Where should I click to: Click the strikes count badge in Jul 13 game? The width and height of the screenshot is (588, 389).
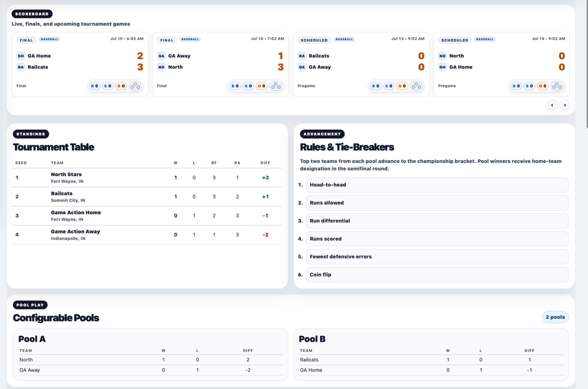389,86
